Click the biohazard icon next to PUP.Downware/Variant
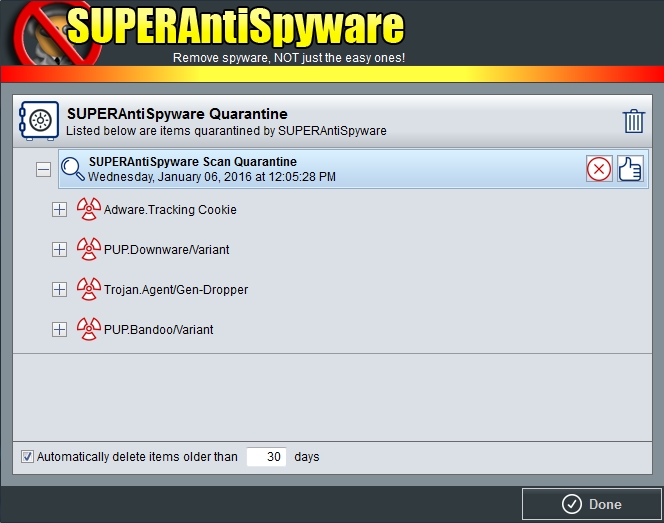The width and height of the screenshot is (664, 523). click(89, 249)
